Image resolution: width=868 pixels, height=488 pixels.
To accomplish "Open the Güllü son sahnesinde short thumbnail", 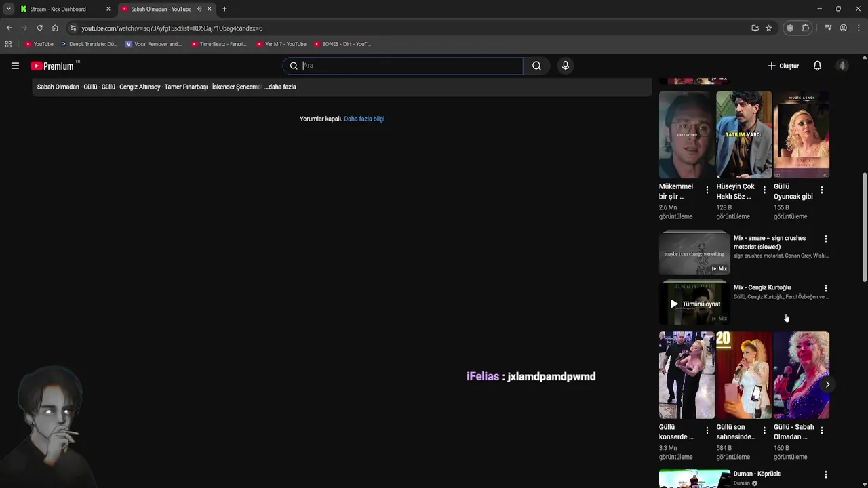I will (x=744, y=375).
